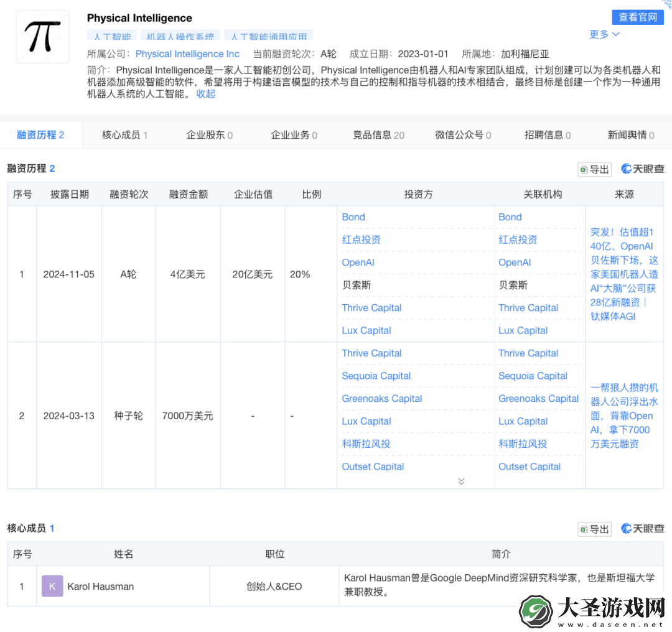
Task: Open Thrive Capital 关联机构 in 种子轮 row
Action: pos(528,353)
